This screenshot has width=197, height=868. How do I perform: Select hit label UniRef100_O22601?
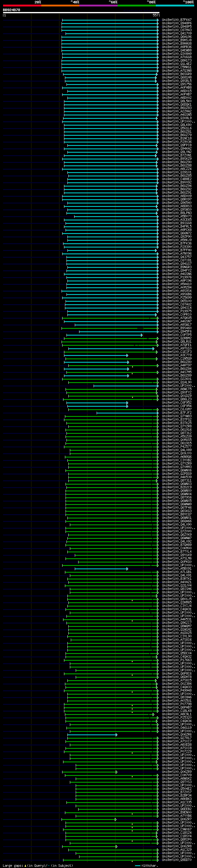(x=176, y=379)
